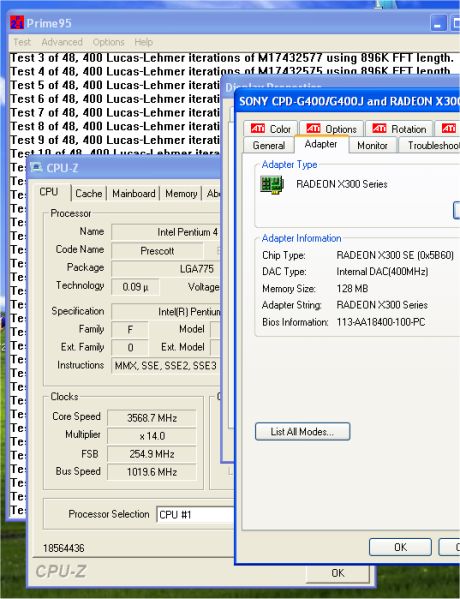Click the Chip Type RADEON X300 SE value

[x=395, y=255]
